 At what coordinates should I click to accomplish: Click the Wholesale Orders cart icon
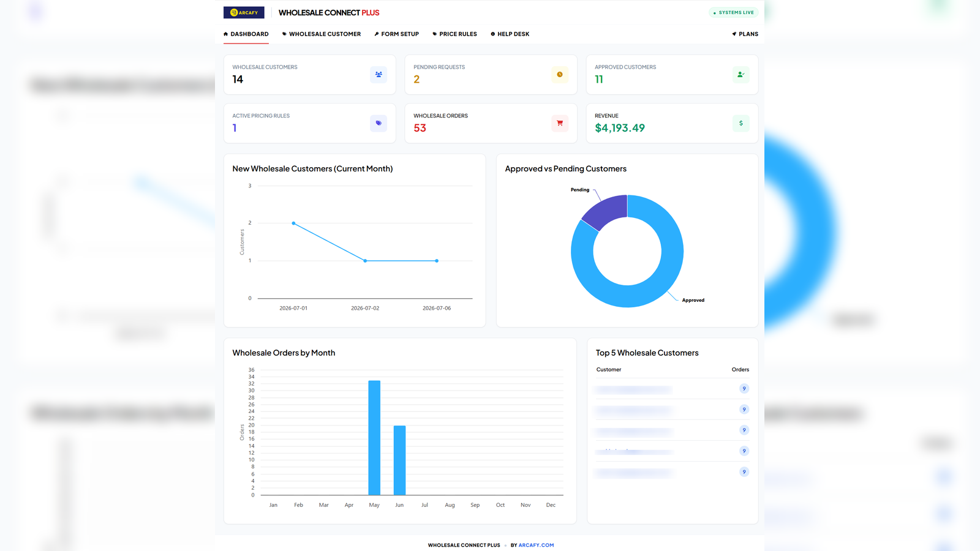560,123
